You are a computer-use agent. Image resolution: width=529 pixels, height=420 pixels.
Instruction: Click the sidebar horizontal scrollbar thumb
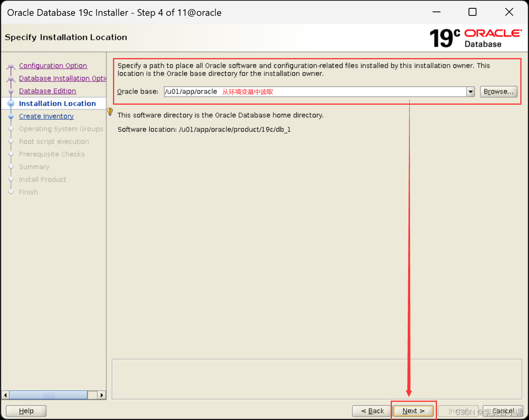[48, 395]
